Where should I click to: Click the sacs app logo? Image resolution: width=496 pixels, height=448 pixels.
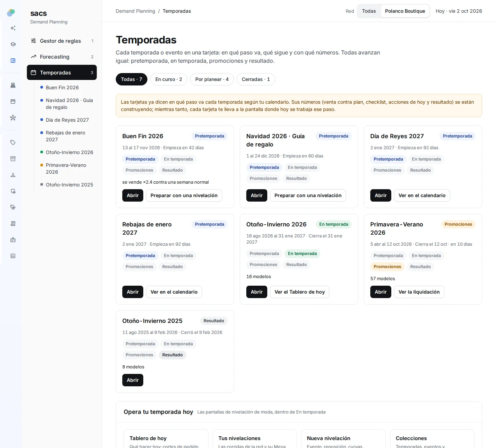(11, 13)
